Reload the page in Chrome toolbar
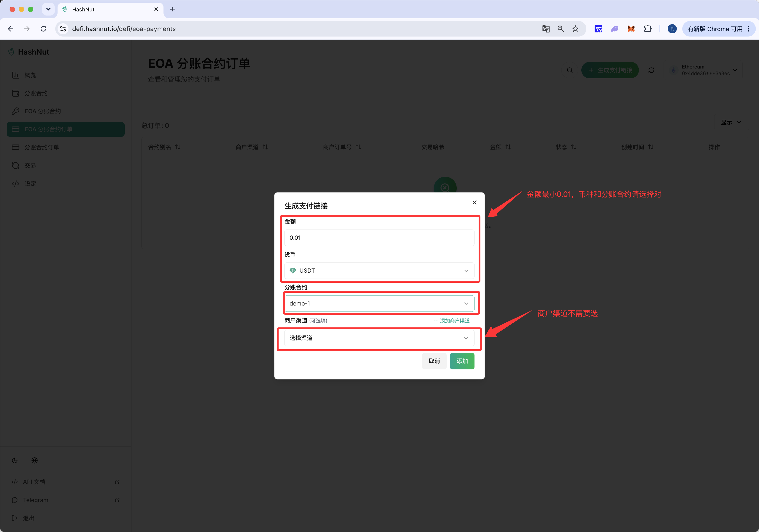759x532 pixels. (x=43, y=29)
